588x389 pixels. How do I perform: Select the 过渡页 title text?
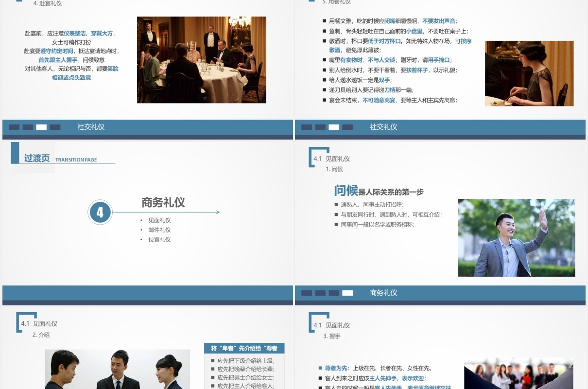(x=37, y=158)
